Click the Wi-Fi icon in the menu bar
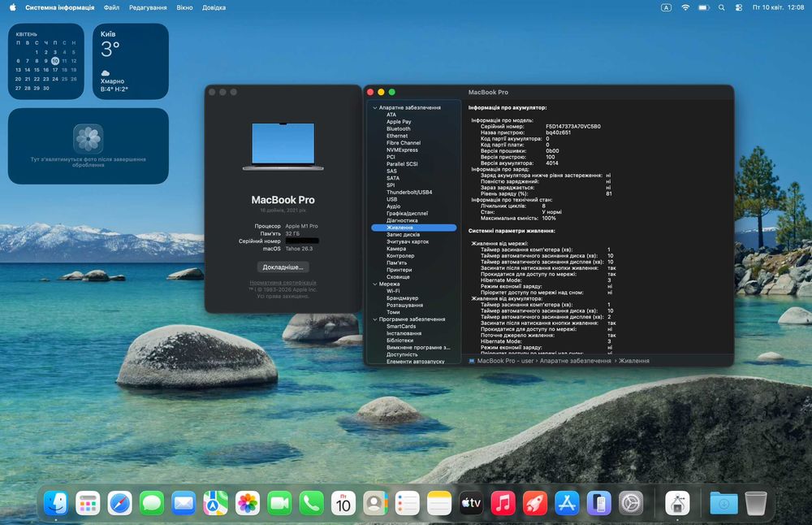The width and height of the screenshot is (812, 525). 685,7
